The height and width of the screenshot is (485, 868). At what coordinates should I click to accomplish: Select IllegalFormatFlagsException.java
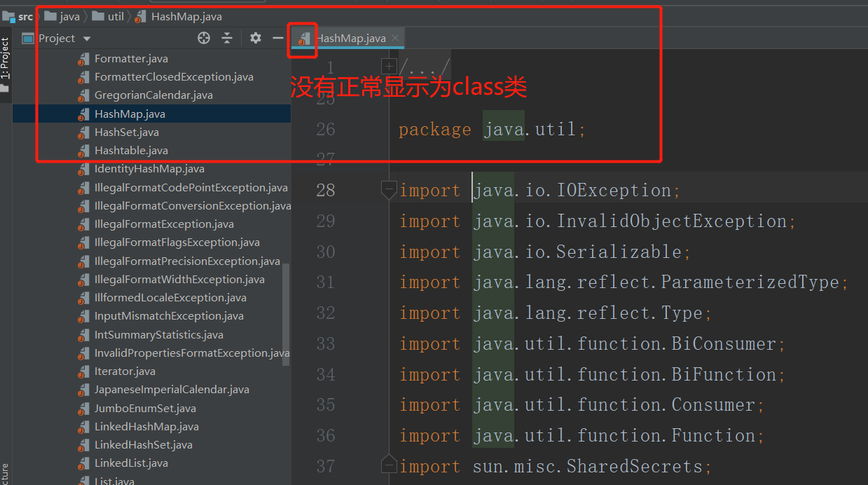(177, 242)
